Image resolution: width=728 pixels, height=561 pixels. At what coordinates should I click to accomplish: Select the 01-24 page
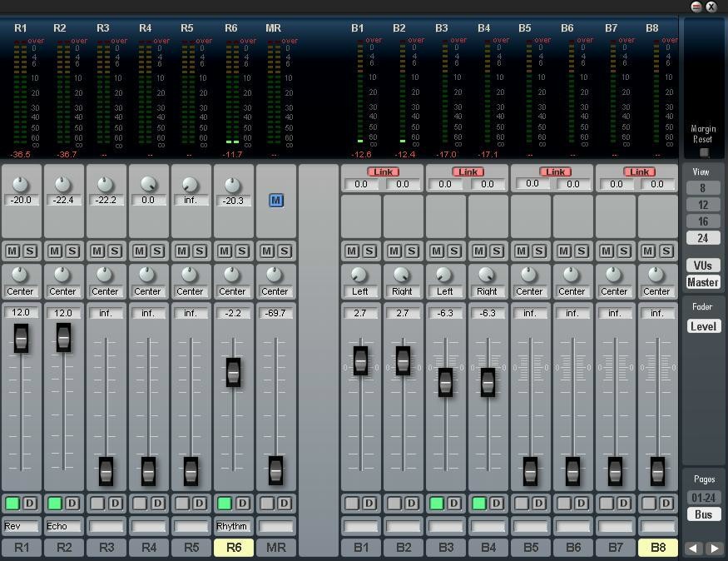(x=703, y=498)
